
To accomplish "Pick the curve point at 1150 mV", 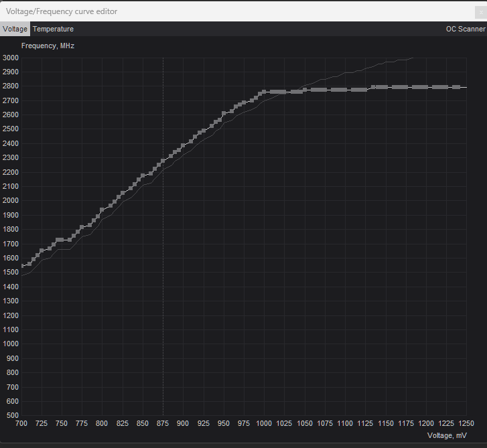I will click(385, 87).
